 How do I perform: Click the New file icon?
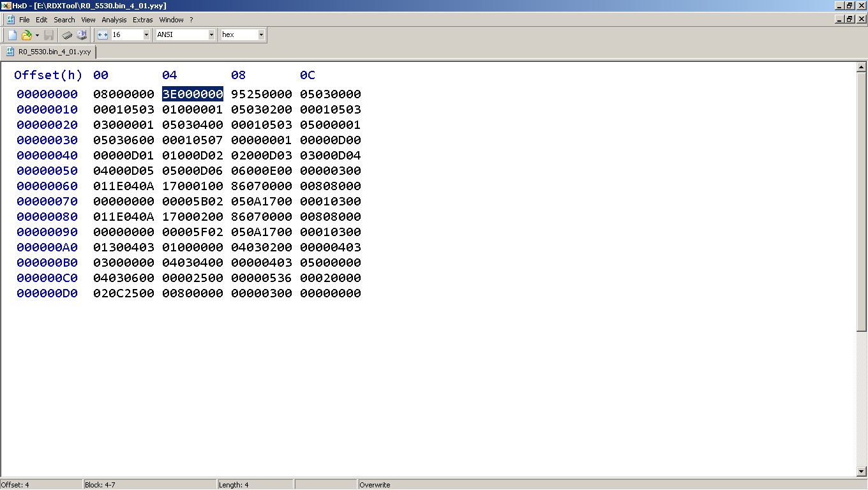click(x=12, y=35)
